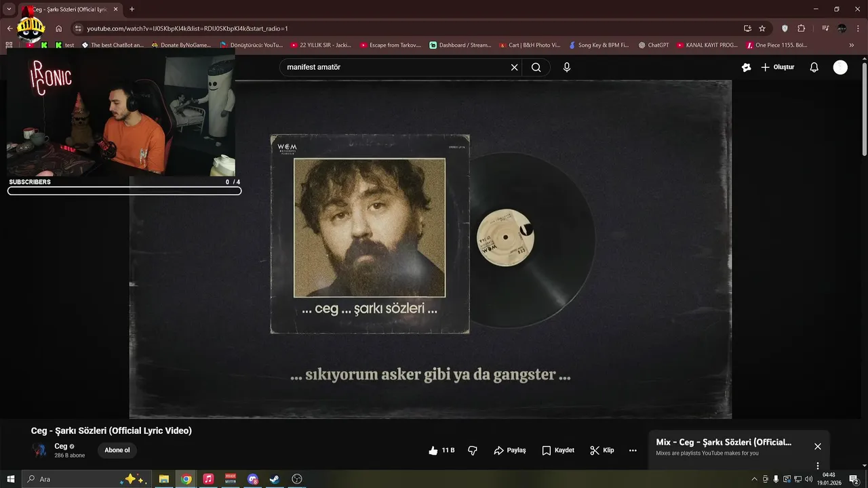Open the Escape from Tarkov bookmark
868x488 pixels.
click(391, 45)
